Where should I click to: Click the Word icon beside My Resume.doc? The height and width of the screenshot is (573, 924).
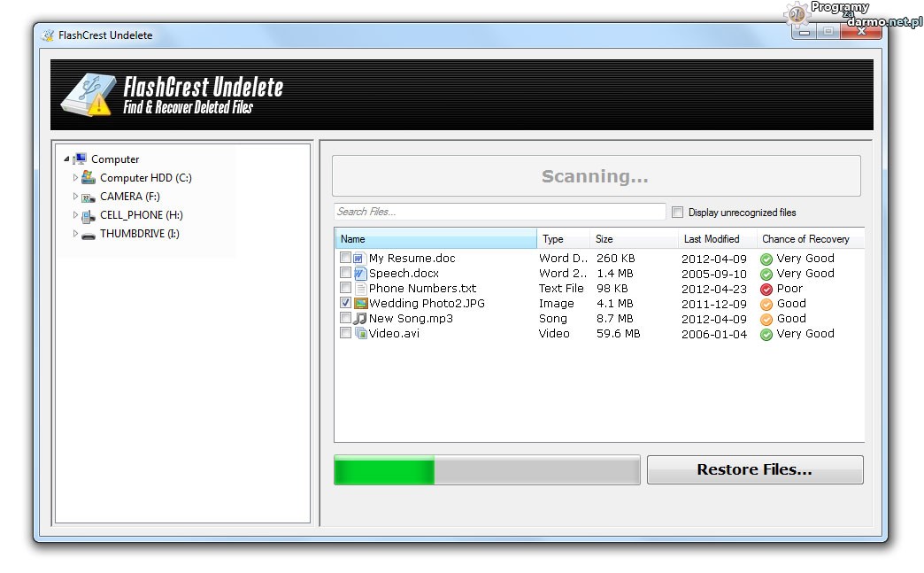point(359,259)
